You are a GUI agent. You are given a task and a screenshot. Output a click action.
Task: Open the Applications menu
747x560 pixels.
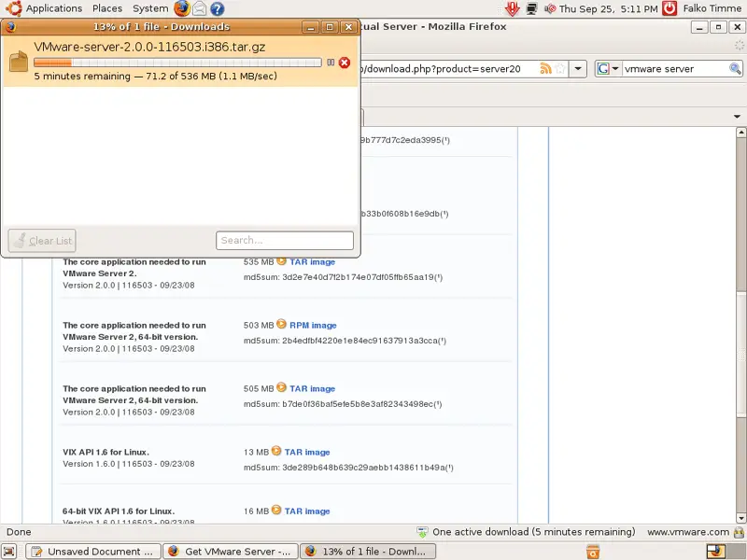(54, 8)
